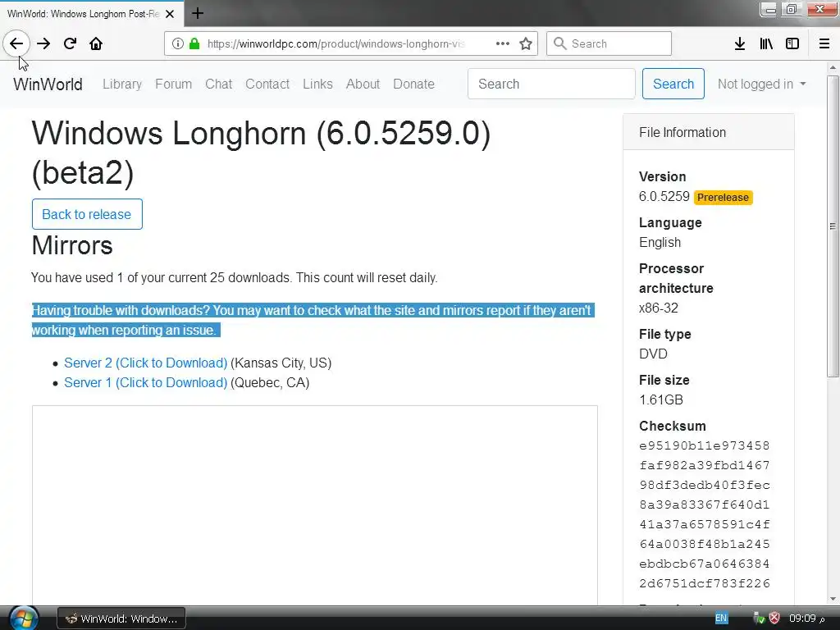
Task: Expand the Not logged in dropdown
Action: [x=761, y=84]
